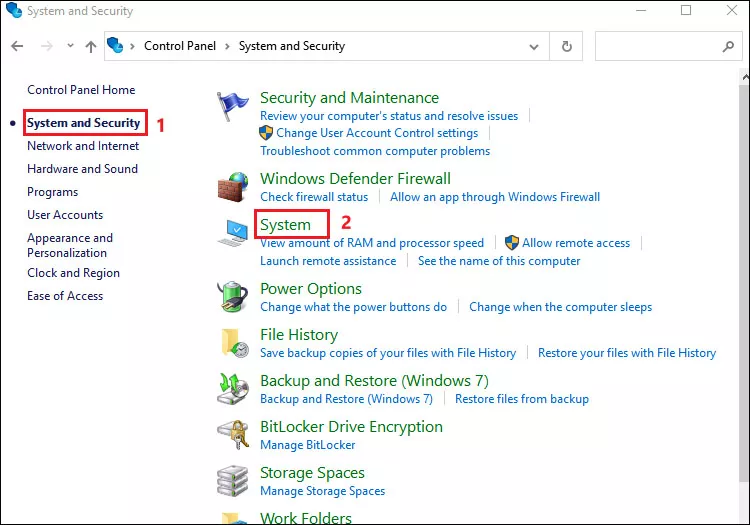Click Restore your files with File History

click(x=627, y=353)
